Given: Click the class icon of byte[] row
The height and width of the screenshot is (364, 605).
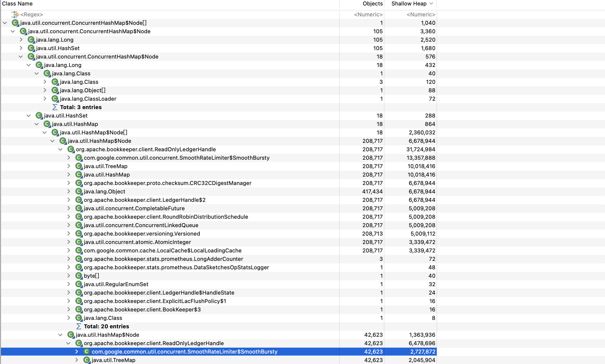Looking at the screenshot, I should point(79,276).
